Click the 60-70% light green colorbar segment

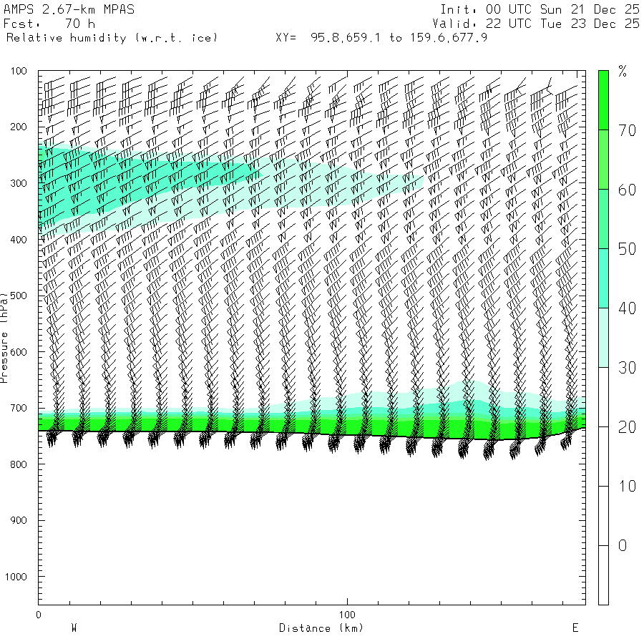tap(603, 160)
